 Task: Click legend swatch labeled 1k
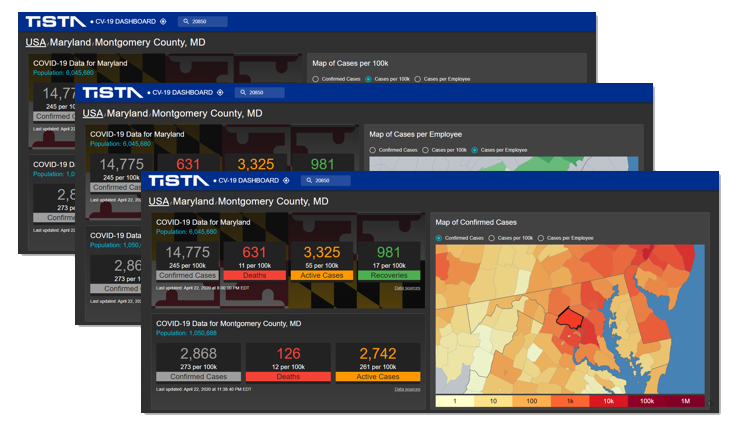570,401
